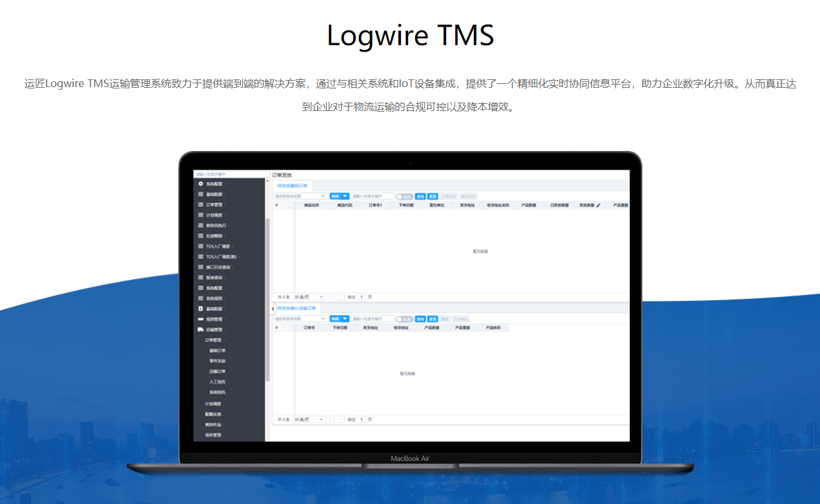This screenshot has height=504, width=820.
Task: Expand the 配载实绩 submenu
Action: point(214,414)
